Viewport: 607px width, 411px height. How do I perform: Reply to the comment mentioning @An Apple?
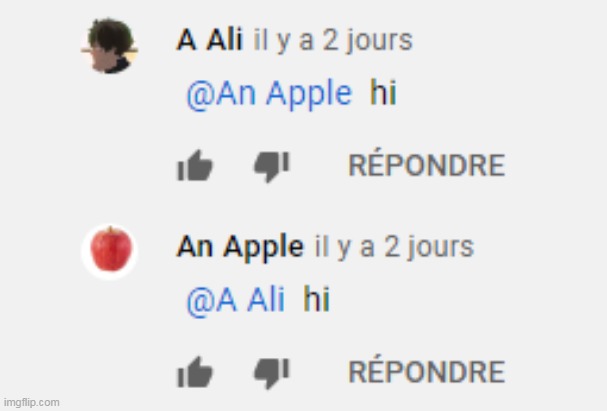click(x=427, y=164)
